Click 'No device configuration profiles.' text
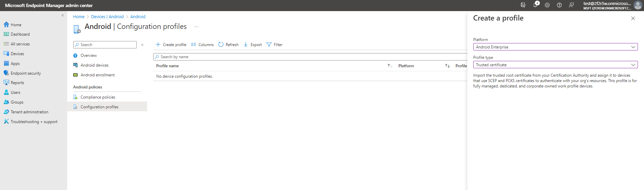 184,76
